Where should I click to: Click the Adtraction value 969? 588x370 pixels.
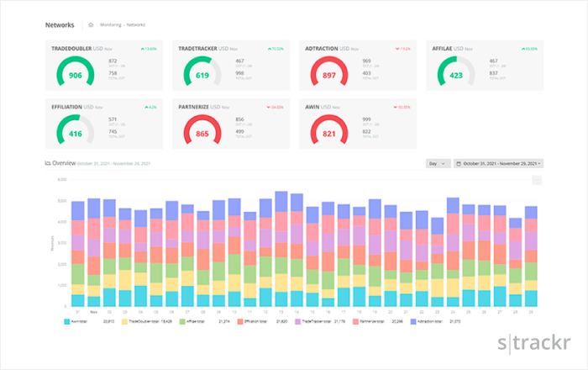pos(367,61)
